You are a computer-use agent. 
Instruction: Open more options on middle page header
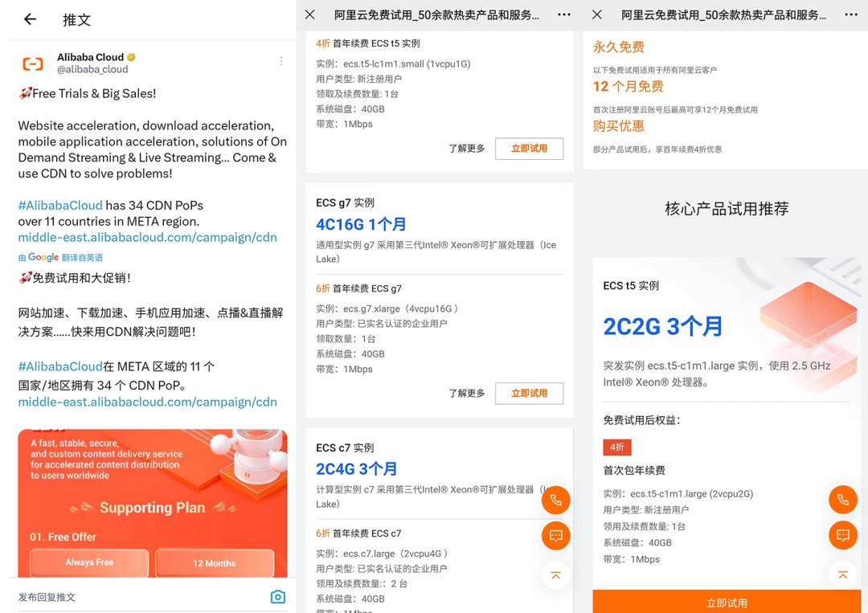564,14
